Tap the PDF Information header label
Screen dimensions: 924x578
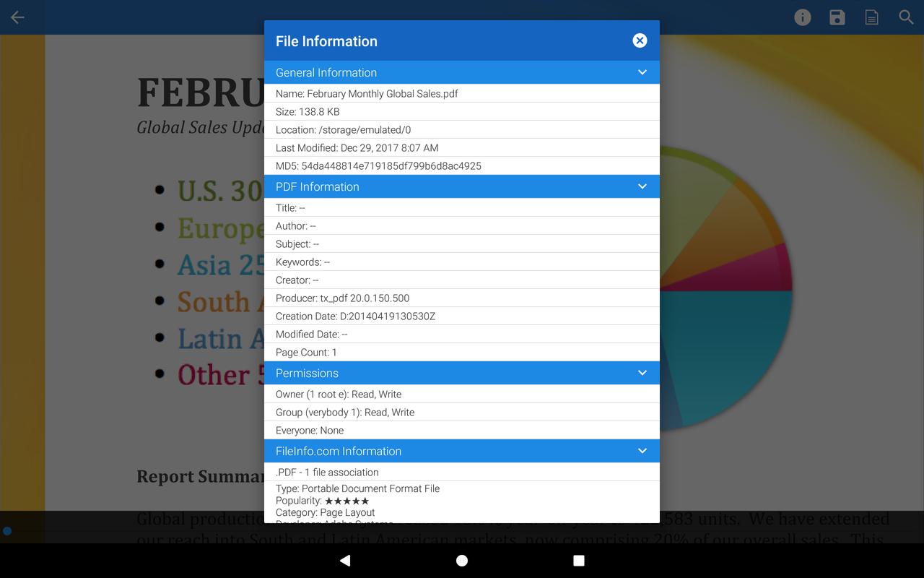pyautogui.click(x=317, y=186)
